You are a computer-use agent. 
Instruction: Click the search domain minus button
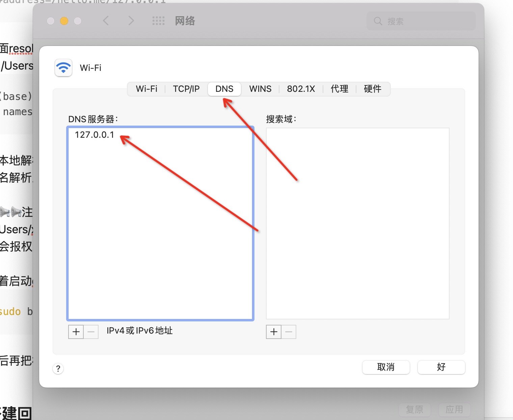tap(289, 332)
